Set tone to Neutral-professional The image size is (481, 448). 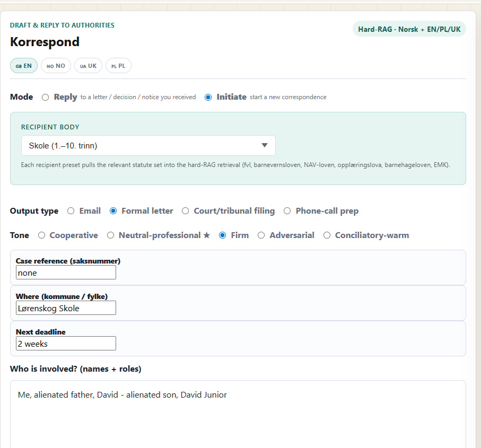point(111,235)
